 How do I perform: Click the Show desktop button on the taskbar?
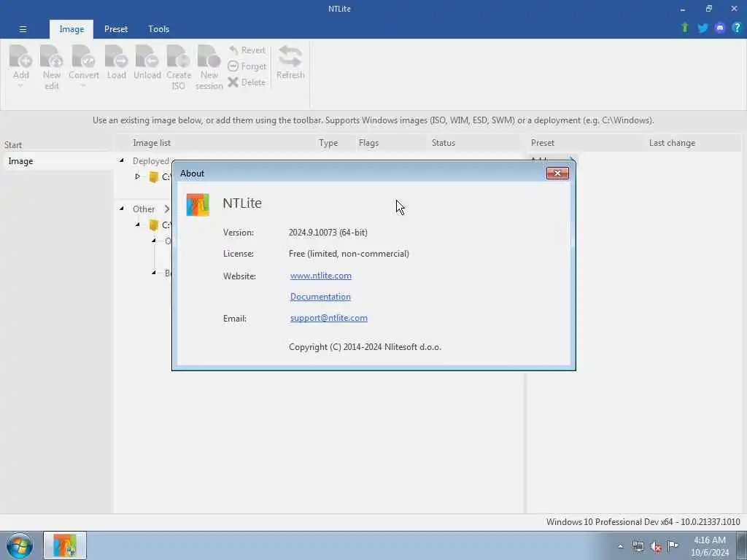pyautogui.click(x=741, y=545)
